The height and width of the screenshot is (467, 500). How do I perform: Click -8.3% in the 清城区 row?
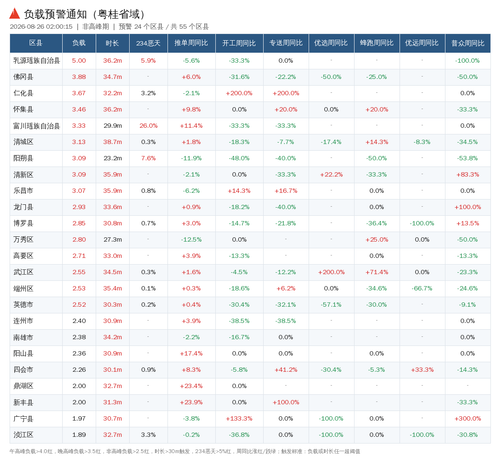pos(422,142)
